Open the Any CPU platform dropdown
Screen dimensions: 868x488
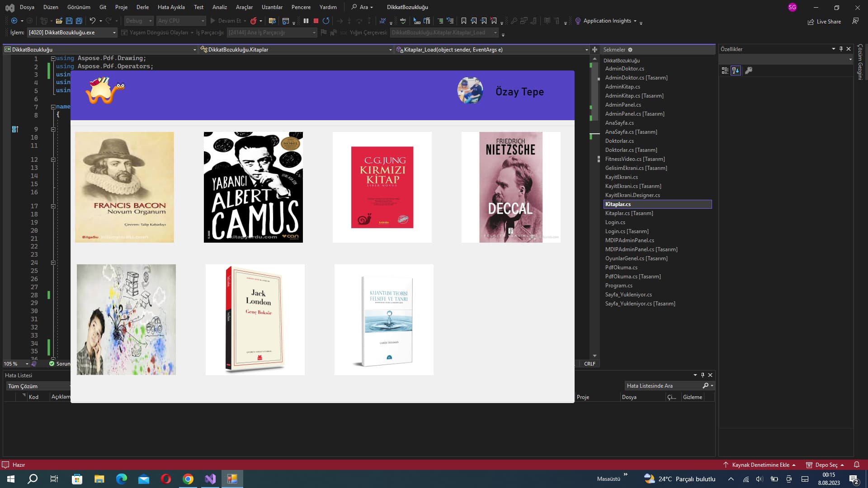[181, 21]
